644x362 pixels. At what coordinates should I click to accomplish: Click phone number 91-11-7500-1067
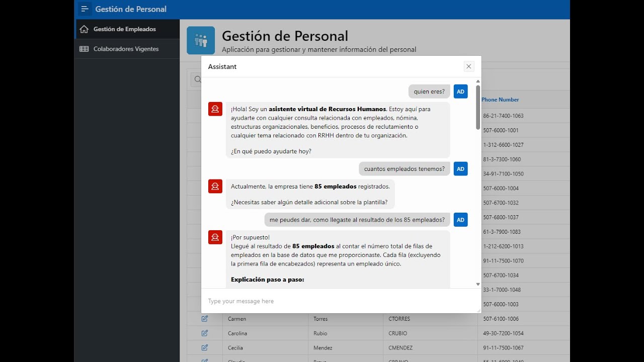coord(503,348)
